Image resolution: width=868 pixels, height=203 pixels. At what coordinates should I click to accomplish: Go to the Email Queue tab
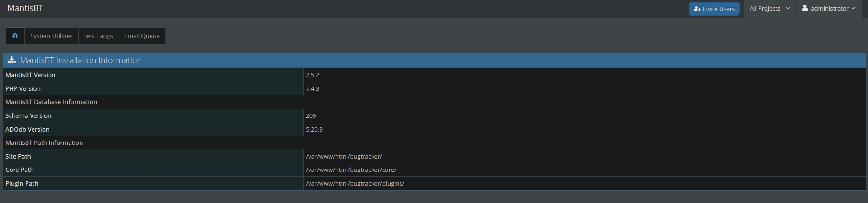tap(142, 36)
